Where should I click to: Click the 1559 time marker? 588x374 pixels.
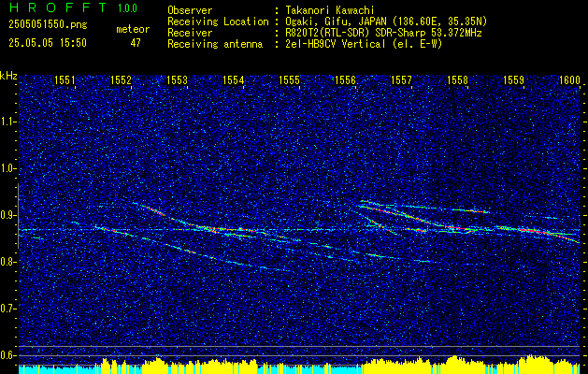pos(514,79)
